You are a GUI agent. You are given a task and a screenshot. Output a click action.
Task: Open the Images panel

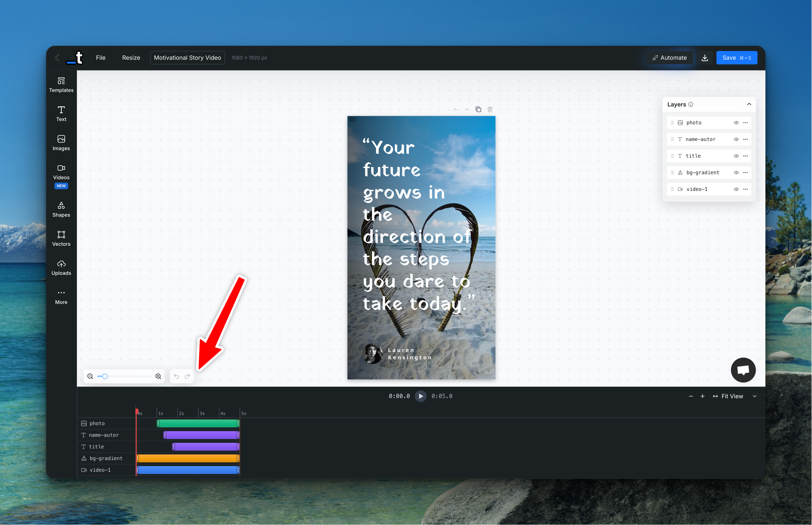[x=61, y=143]
